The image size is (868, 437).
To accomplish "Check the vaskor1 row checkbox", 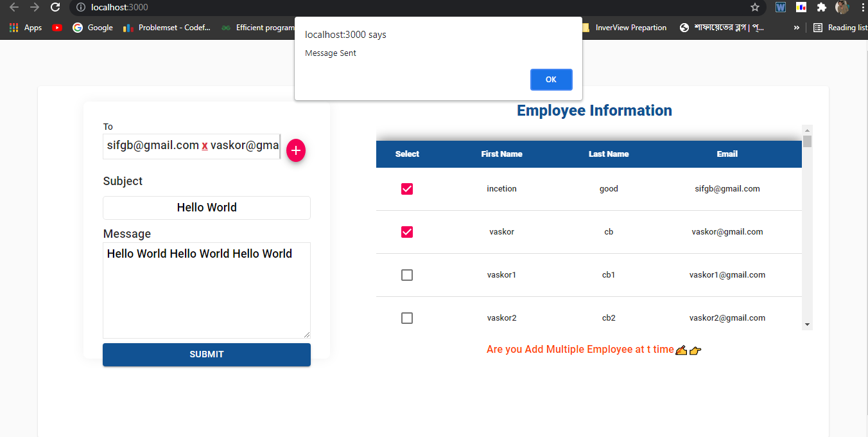I will tap(407, 274).
